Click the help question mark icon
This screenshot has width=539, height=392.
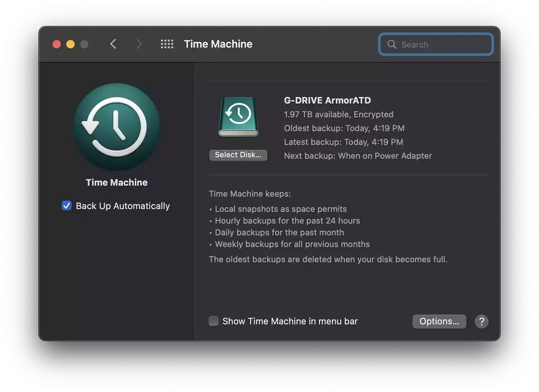(481, 321)
